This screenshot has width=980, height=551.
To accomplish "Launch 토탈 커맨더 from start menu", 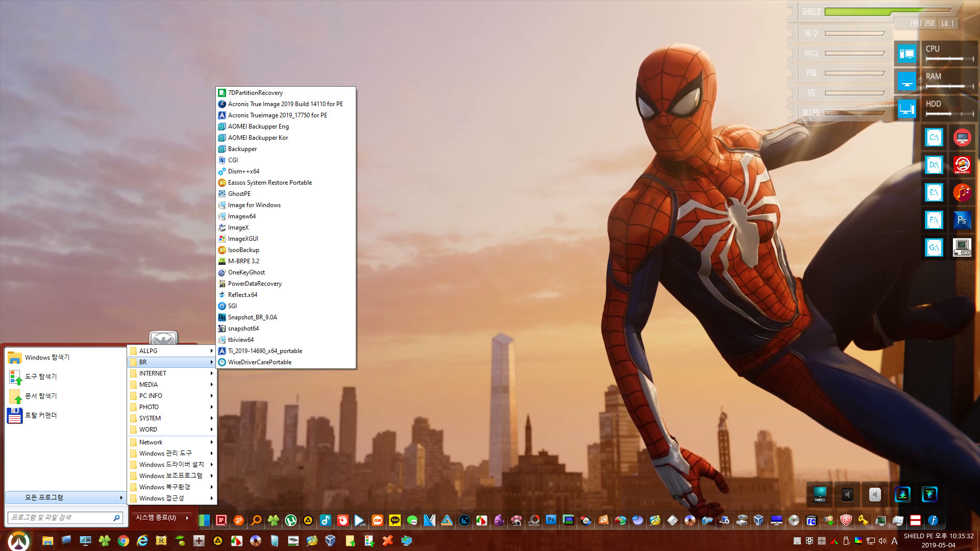I will pyautogui.click(x=65, y=415).
